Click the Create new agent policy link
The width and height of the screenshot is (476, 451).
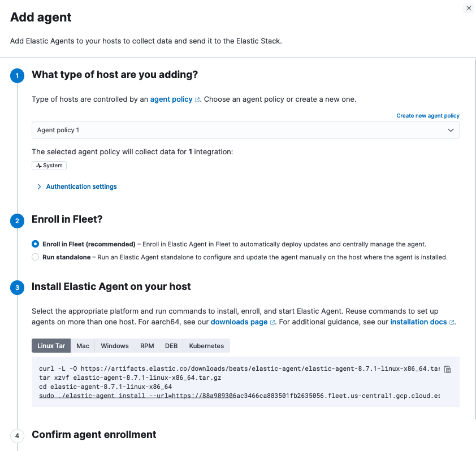tap(428, 115)
